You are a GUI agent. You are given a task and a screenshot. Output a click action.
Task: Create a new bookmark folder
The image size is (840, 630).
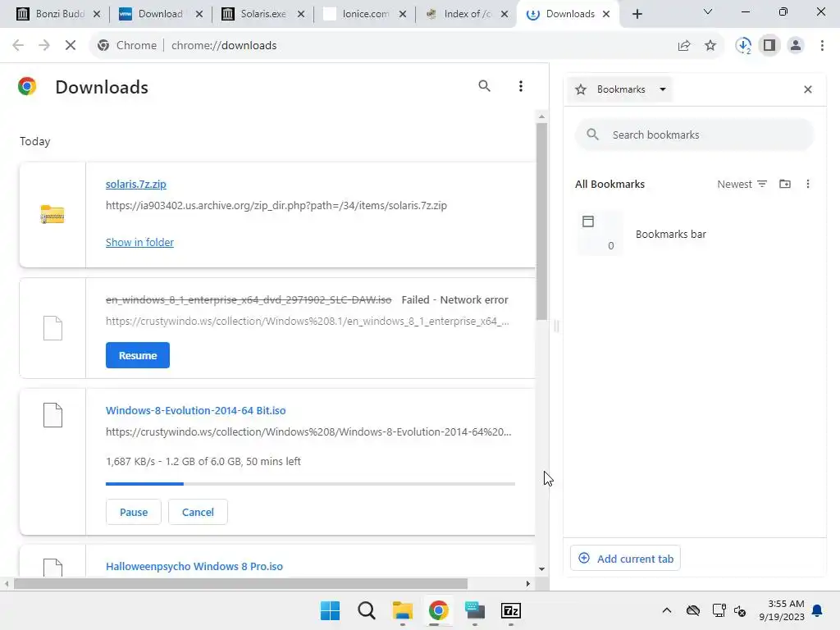click(x=785, y=184)
